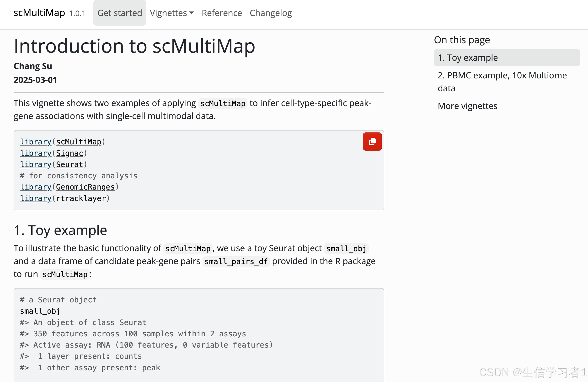Click the '1. Toy example' heading
The height and width of the screenshot is (382, 588).
pyautogui.click(x=60, y=230)
